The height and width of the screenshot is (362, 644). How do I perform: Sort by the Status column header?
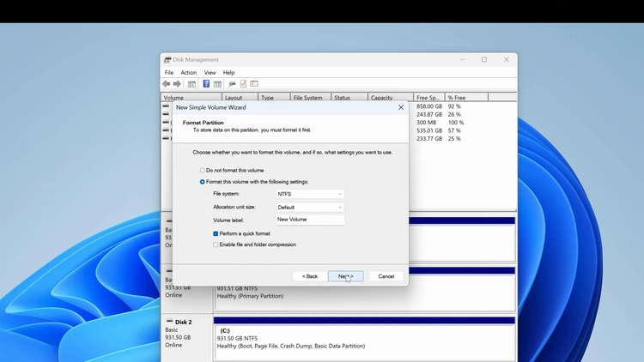pyautogui.click(x=349, y=98)
